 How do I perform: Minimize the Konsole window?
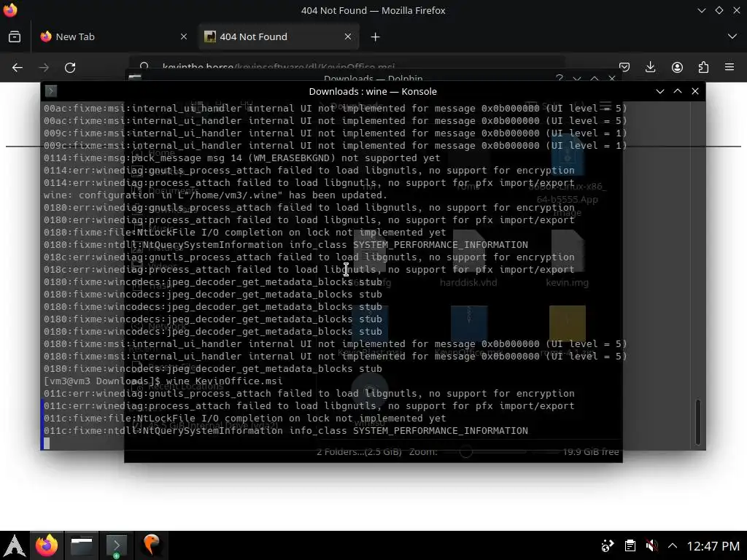660,91
